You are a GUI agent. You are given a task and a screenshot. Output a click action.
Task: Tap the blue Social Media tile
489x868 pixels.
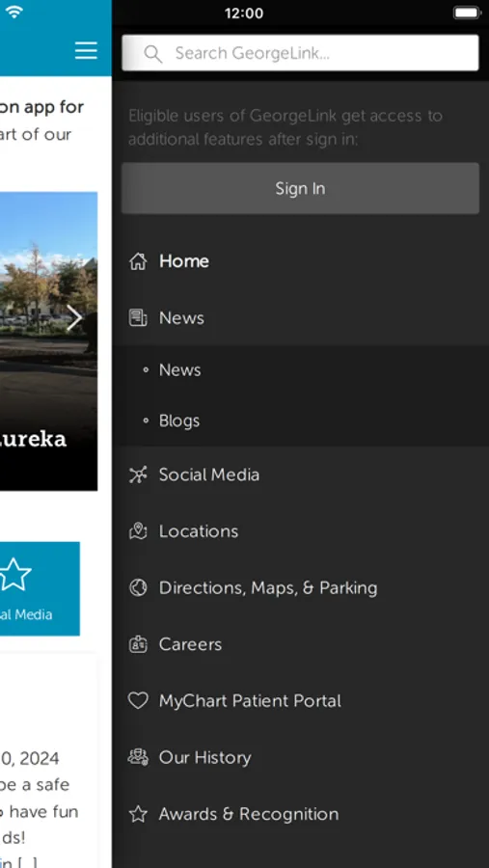coord(40,588)
